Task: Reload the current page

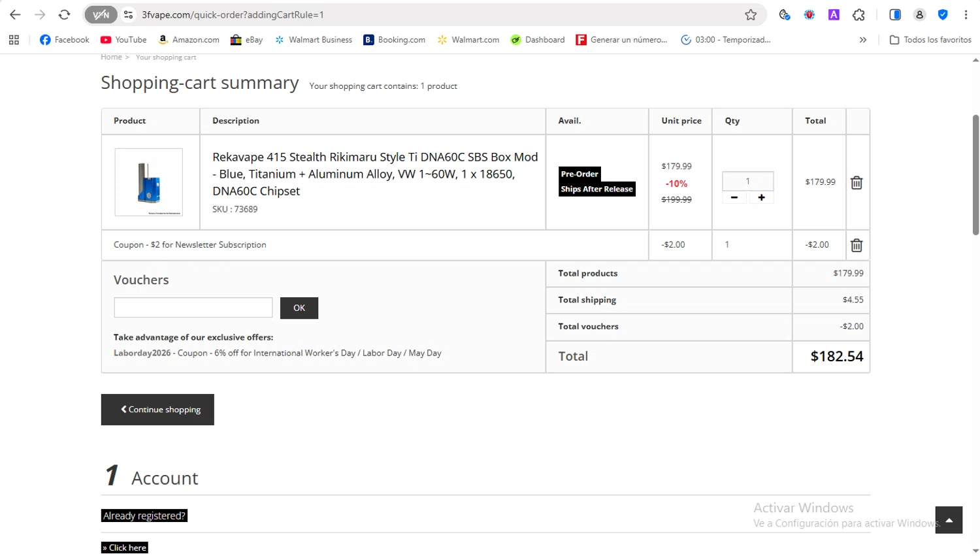Action: pos(64,14)
